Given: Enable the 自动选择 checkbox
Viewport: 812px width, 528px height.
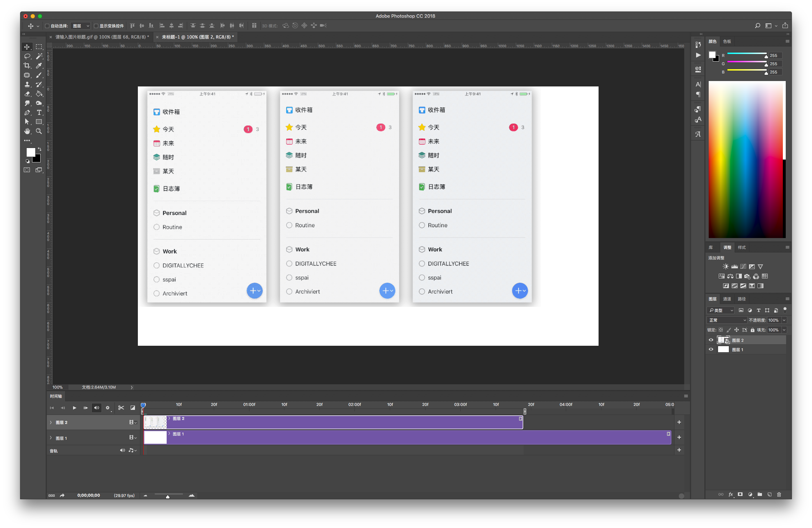Looking at the screenshot, I should click(47, 26).
